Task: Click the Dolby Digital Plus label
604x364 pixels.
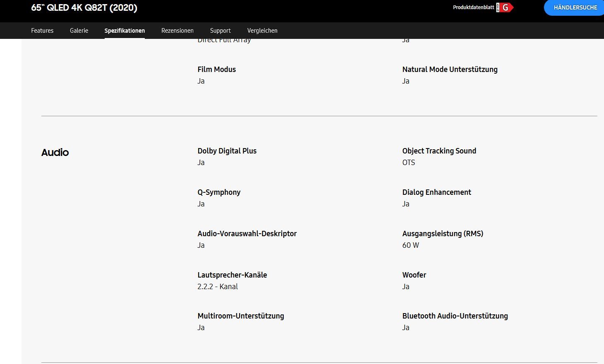Action: (x=227, y=151)
